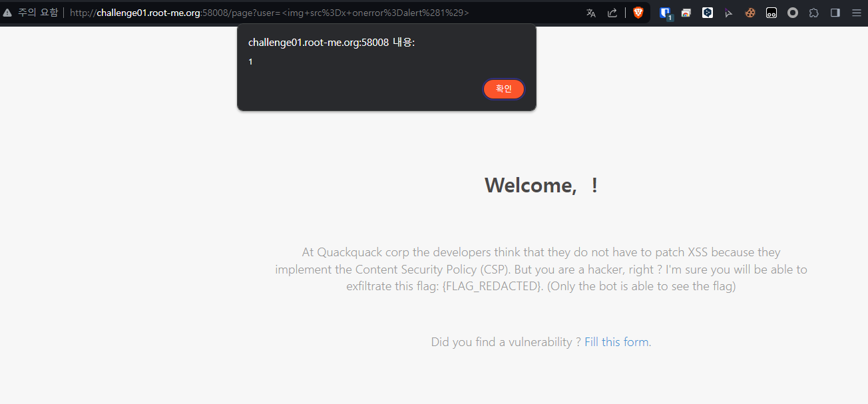This screenshot has height=404, width=868.
Task: Click 'Did you find a vulnerability ?' text
Action: click(506, 342)
